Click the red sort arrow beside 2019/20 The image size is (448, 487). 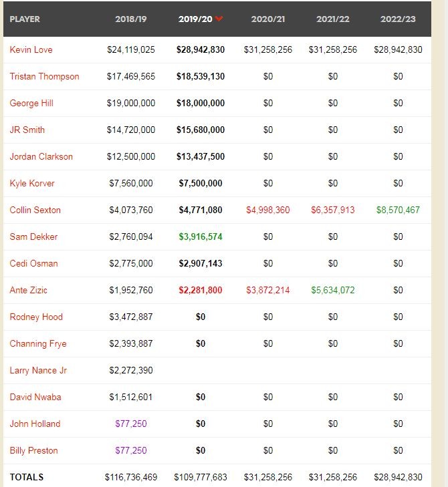pos(219,19)
